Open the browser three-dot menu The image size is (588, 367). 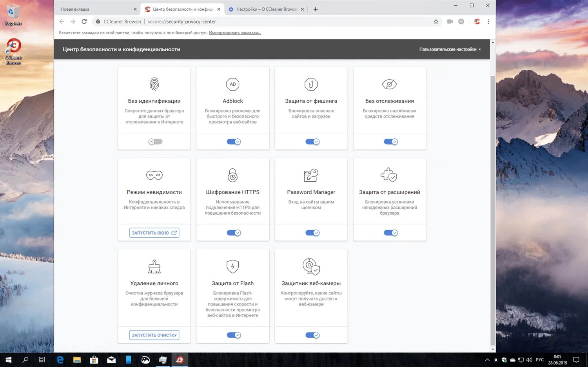coord(488,22)
